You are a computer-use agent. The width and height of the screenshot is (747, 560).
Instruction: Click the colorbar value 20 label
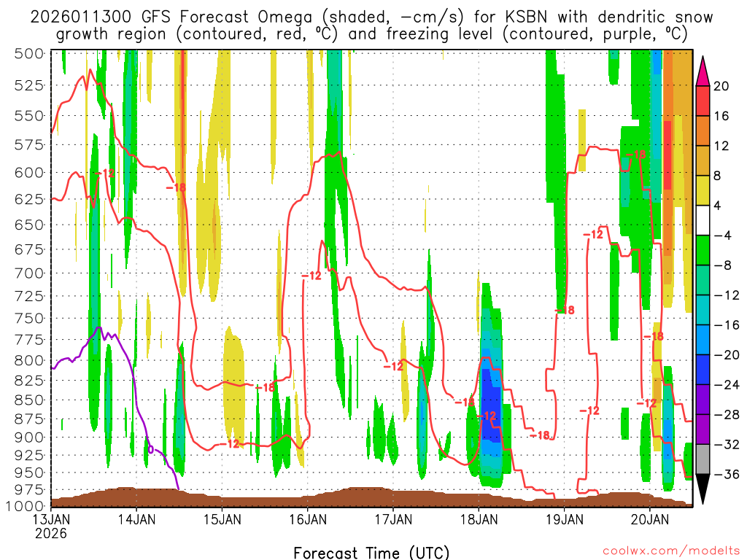(x=721, y=86)
